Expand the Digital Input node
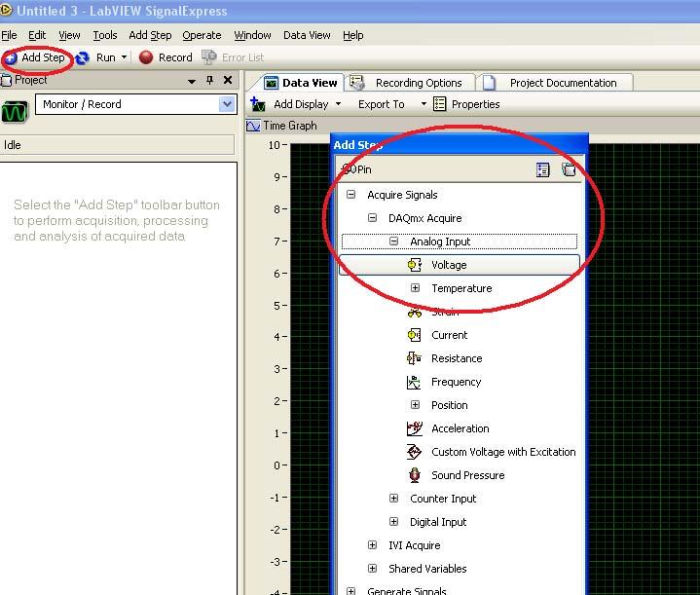 [393, 521]
